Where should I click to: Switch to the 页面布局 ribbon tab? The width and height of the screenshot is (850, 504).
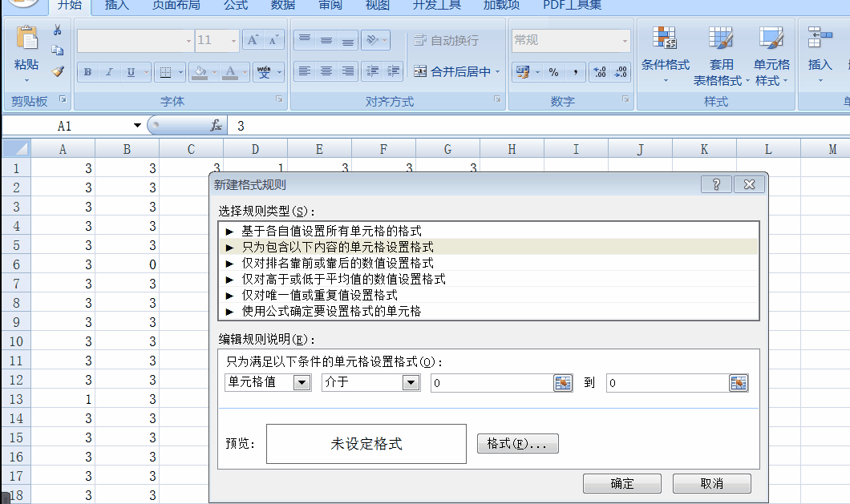coord(176,5)
